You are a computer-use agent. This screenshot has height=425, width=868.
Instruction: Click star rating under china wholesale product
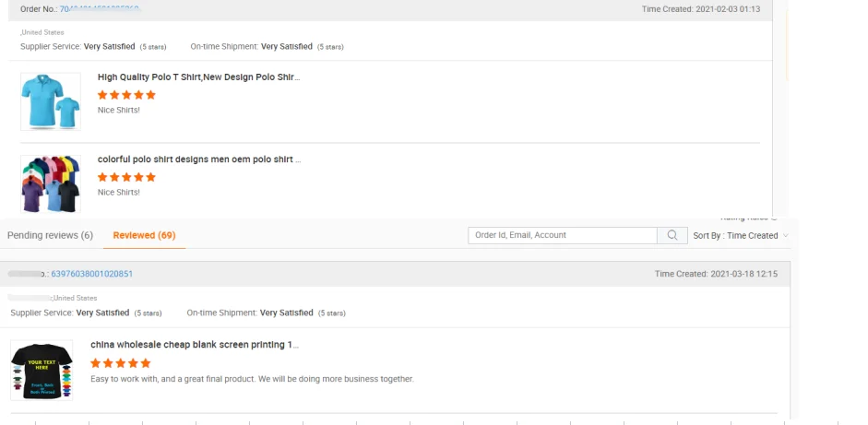[120, 363]
